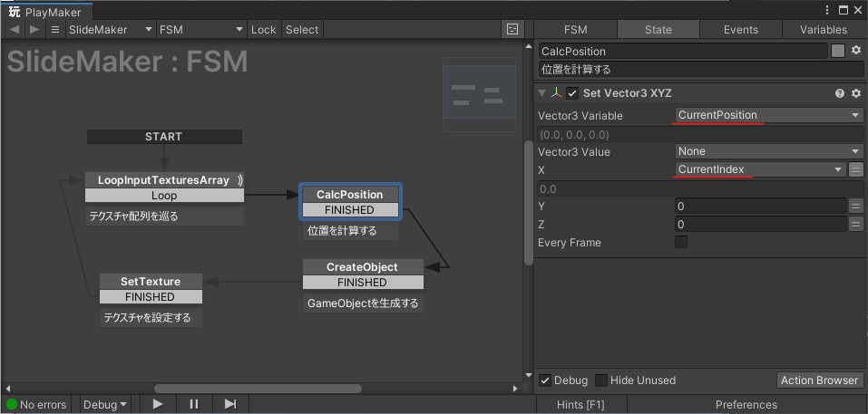The width and height of the screenshot is (868, 414).
Task: Open the Vector3 Value dropdown set to None
Action: 769,151
